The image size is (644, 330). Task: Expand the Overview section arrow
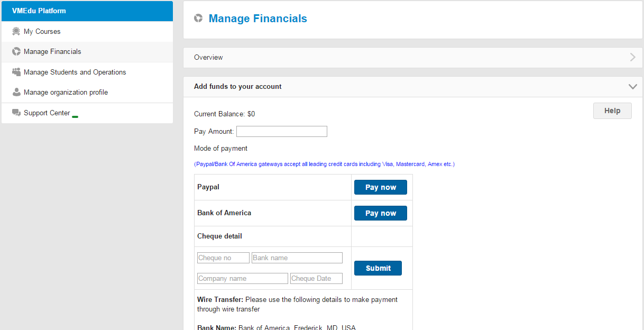pyautogui.click(x=632, y=58)
